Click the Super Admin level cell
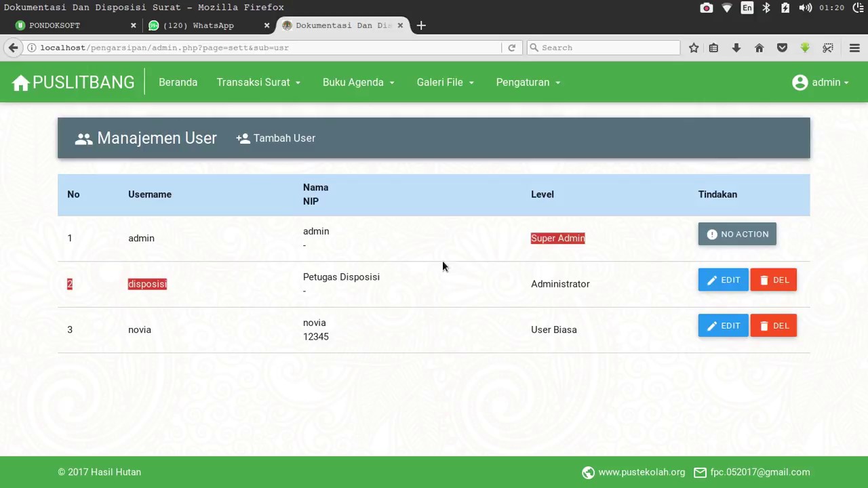Image resolution: width=868 pixels, height=488 pixels. 557,239
